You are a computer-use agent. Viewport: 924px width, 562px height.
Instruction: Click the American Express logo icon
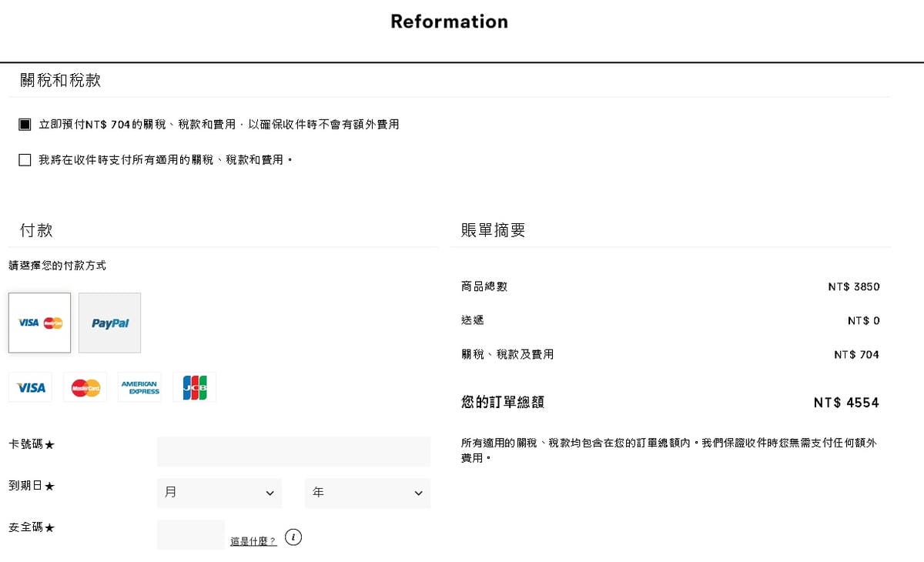point(139,387)
